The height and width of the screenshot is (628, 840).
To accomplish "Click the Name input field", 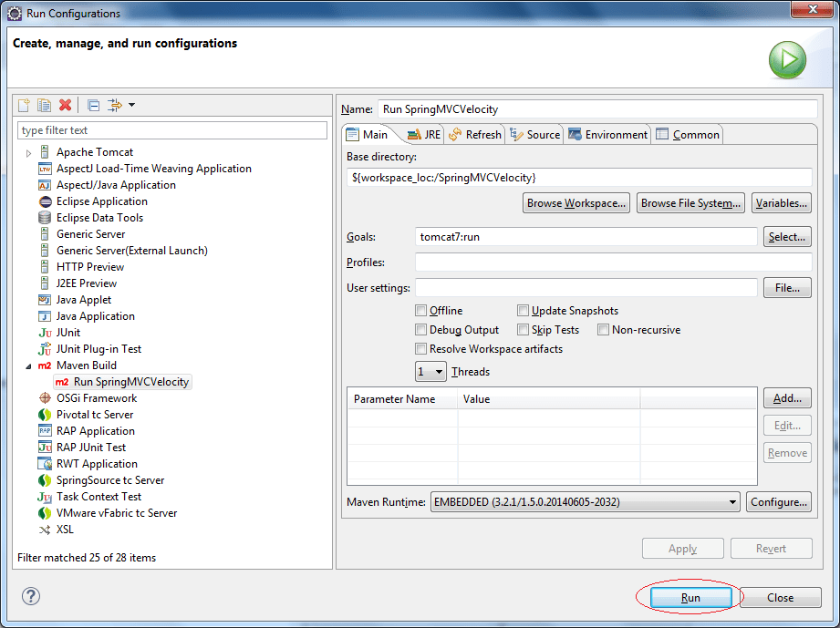I will coord(597,109).
